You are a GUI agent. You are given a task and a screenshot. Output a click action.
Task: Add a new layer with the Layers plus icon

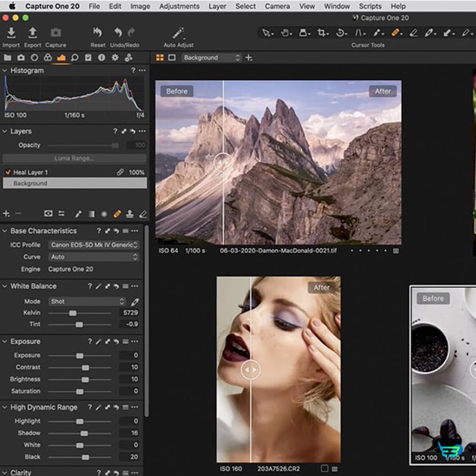(x=6, y=214)
